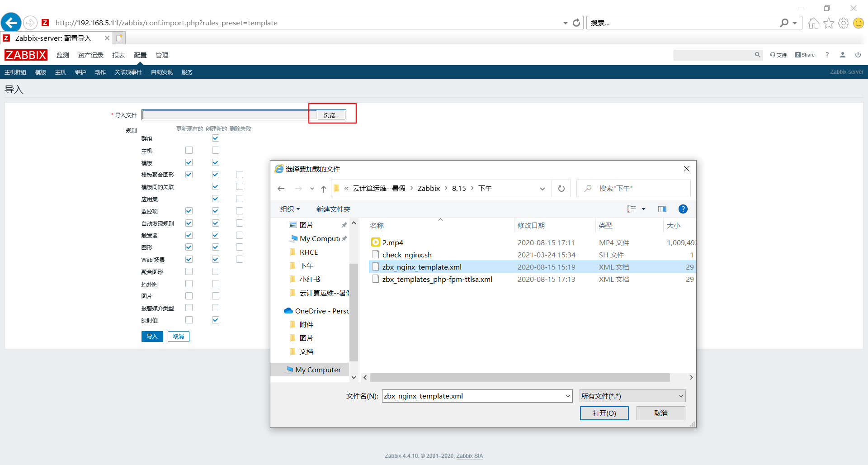Click the ZABBIX logo
This screenshot has height=465, width=868.
point(26,55)
